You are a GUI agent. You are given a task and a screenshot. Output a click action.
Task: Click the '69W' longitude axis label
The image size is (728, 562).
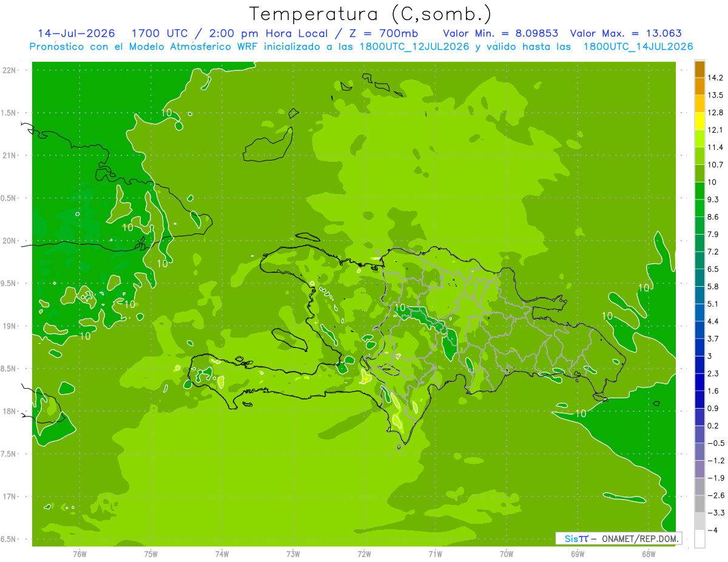pyautogui.click(x=578, y=554)
